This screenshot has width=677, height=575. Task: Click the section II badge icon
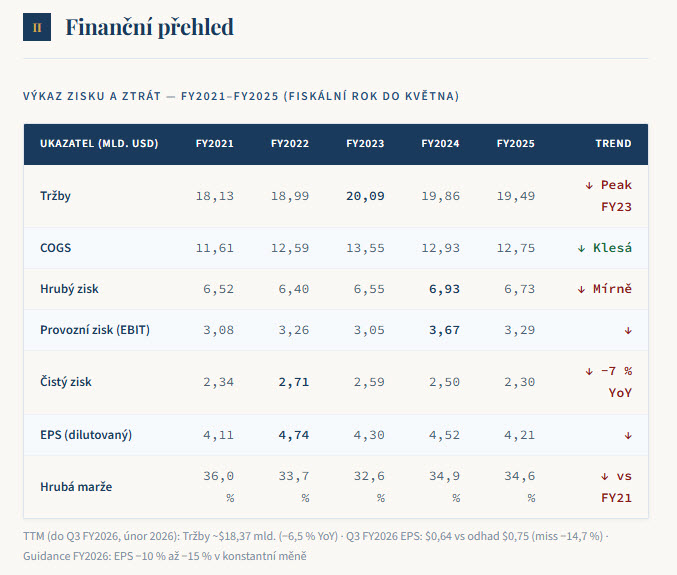coord(37,27)
